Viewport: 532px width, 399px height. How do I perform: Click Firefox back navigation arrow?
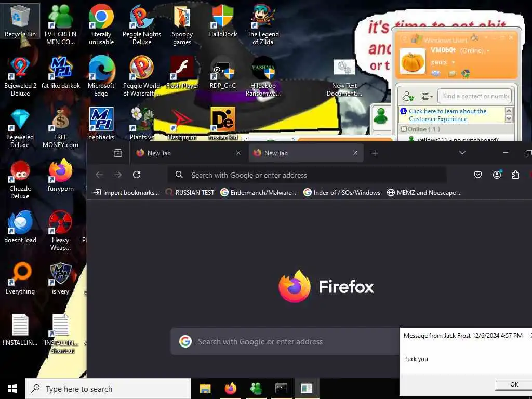[x=99, y=175]
